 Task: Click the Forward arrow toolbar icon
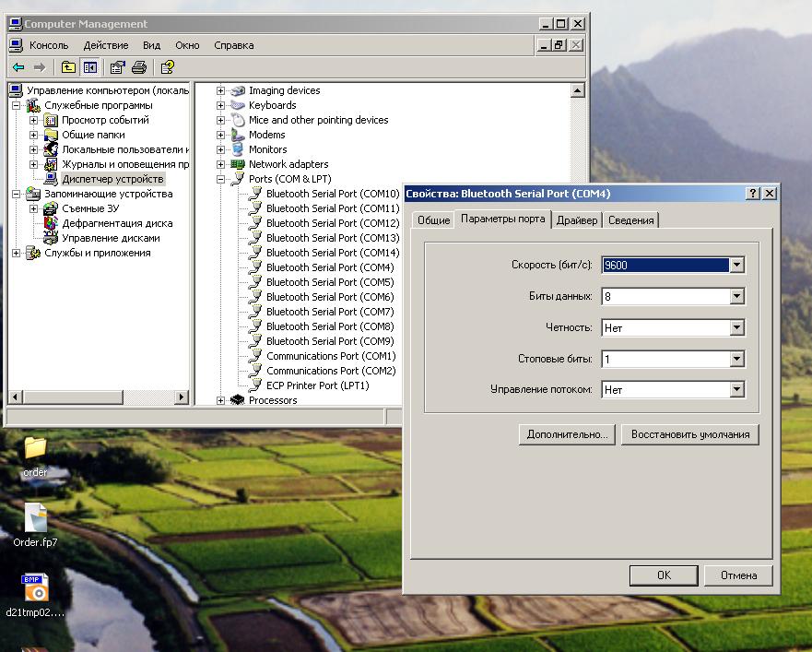pyautogui.click(x=40, y=67)
